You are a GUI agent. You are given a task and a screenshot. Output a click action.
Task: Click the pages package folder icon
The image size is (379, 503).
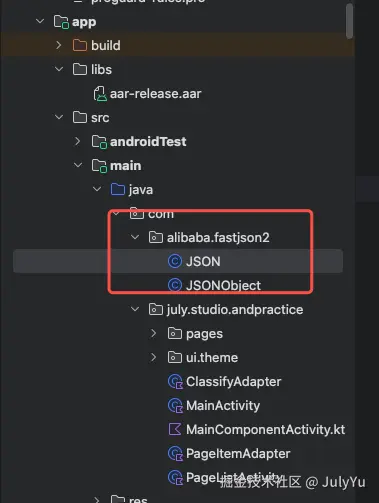(175, 333)
